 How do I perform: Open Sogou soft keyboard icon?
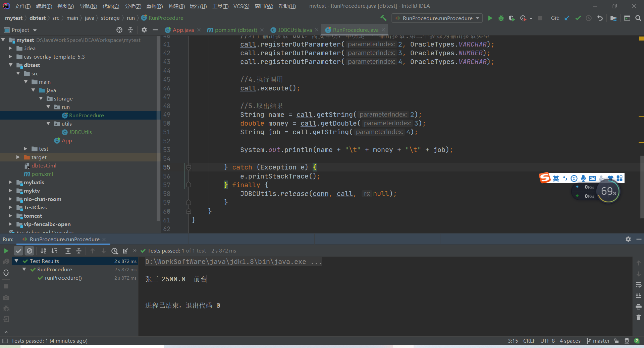point(592,178)
